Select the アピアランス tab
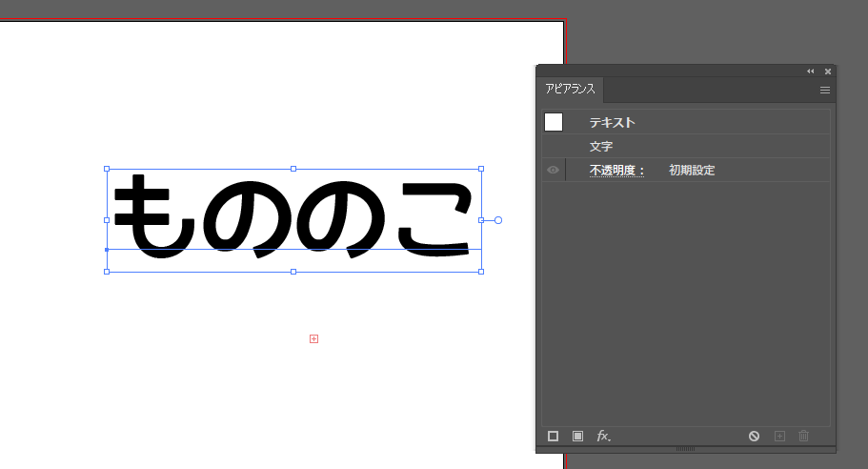Image resolution: width=868 pixels, height=469 pixels. pyautogui.click(x=570, y=89)
